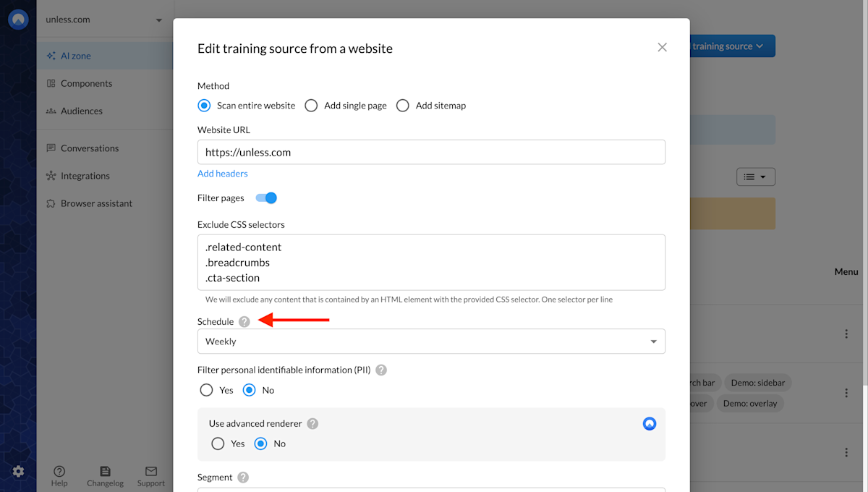Click the Add headers link

pyautogui.click(x=223, y=174)
